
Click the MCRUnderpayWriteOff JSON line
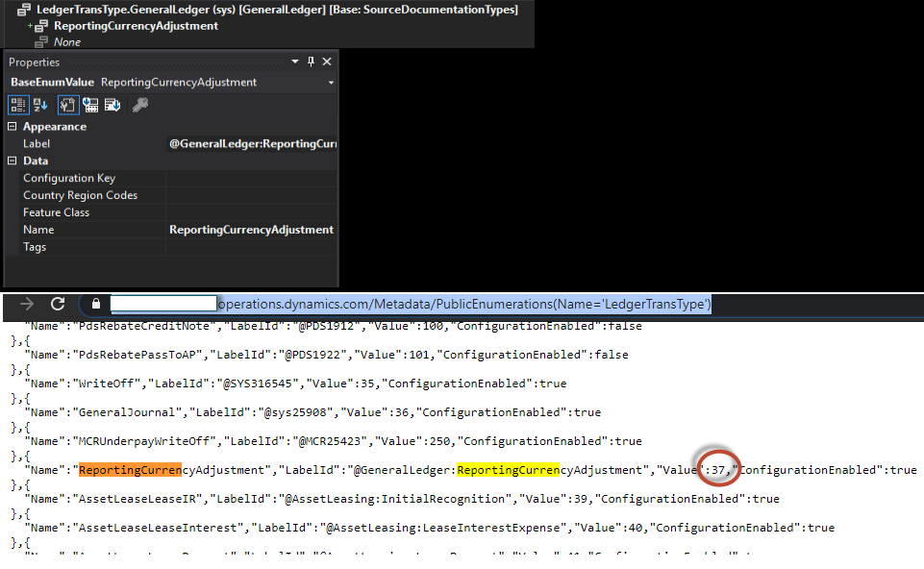334,441
